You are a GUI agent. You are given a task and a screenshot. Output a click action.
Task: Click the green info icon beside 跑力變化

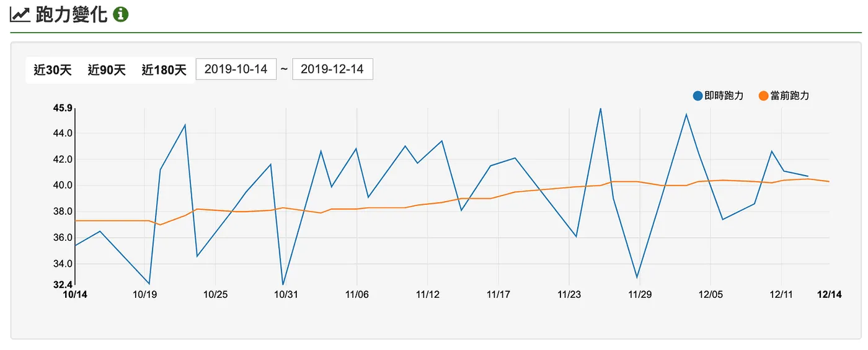[x=121, y=14]
